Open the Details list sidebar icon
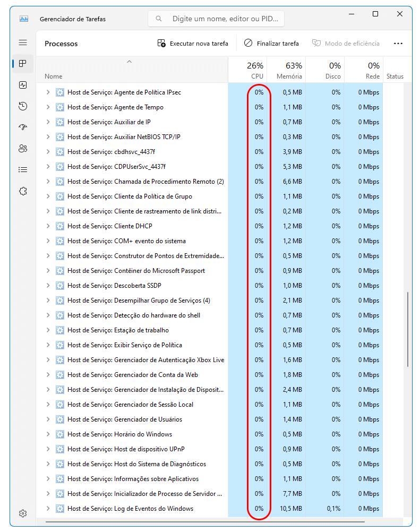This screenshot has width=420, height=532. coord(23,170)
